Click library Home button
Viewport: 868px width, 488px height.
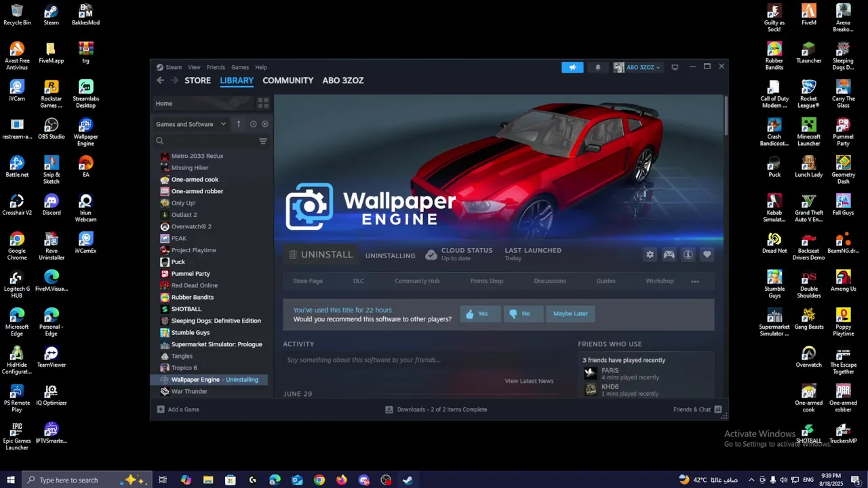coord(201,103)
